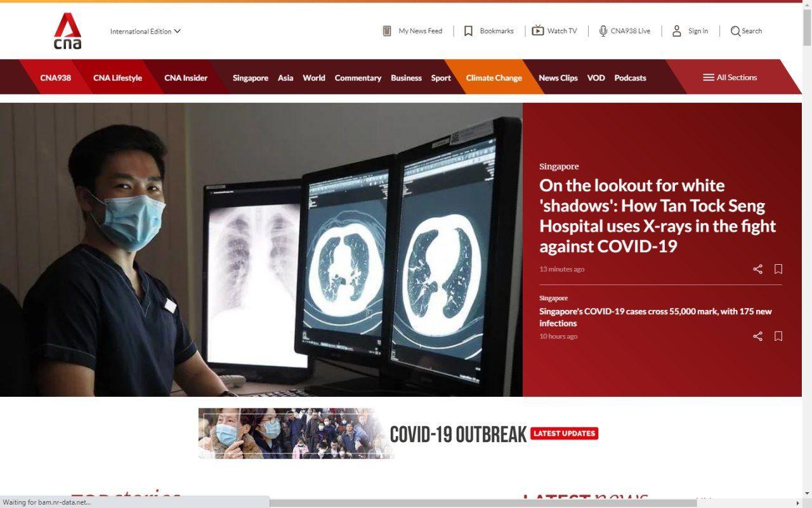Screen dimensions: 812x508
Task: Open Watch TV icon
Action: (538, 30)
